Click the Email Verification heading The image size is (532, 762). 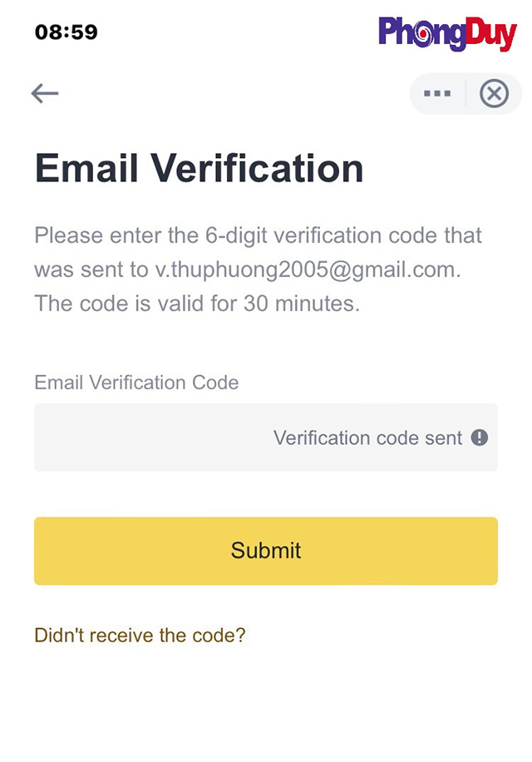[199, 168]
